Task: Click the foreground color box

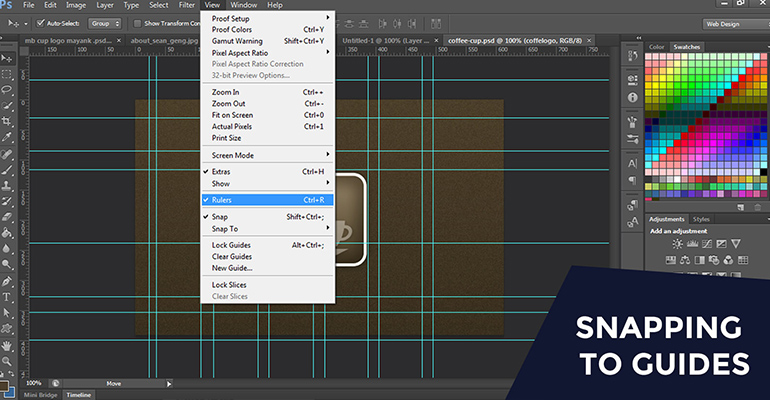Action: [x=3, y=386]
